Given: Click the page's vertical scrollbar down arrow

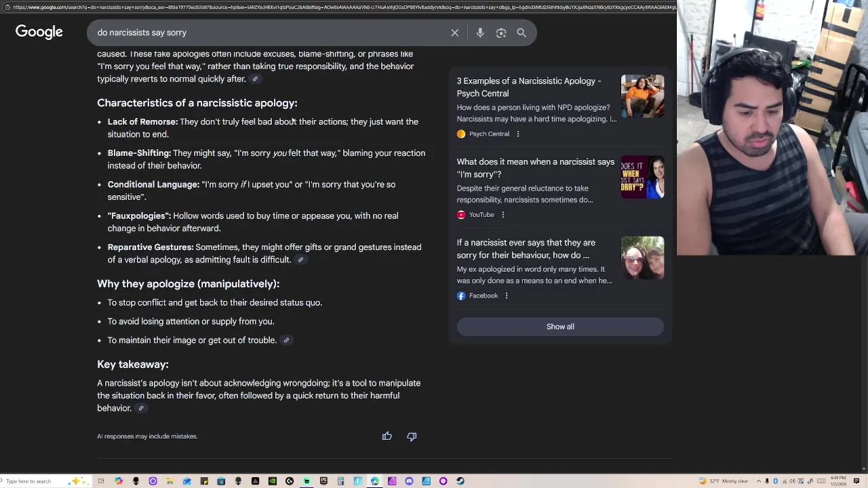Looking at the screenshot, I should [863, 468].
